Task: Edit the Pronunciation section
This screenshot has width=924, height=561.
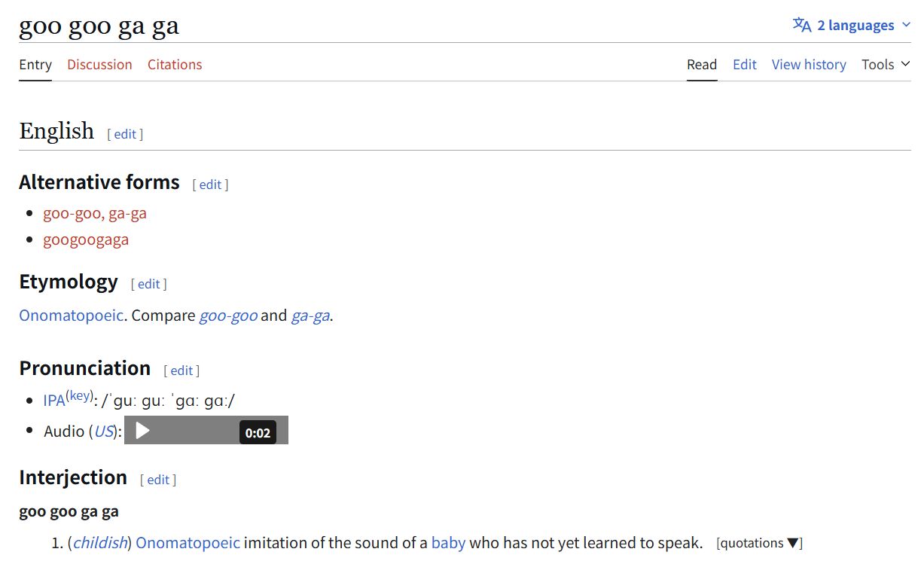Action: point(181,370)
